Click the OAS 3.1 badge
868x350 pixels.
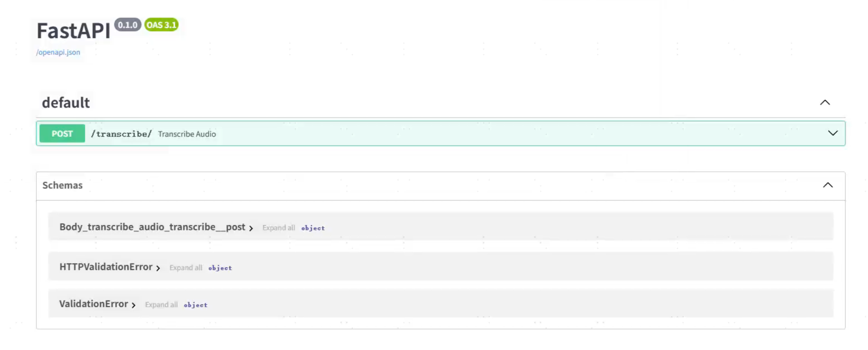click(x=161, y=25)
